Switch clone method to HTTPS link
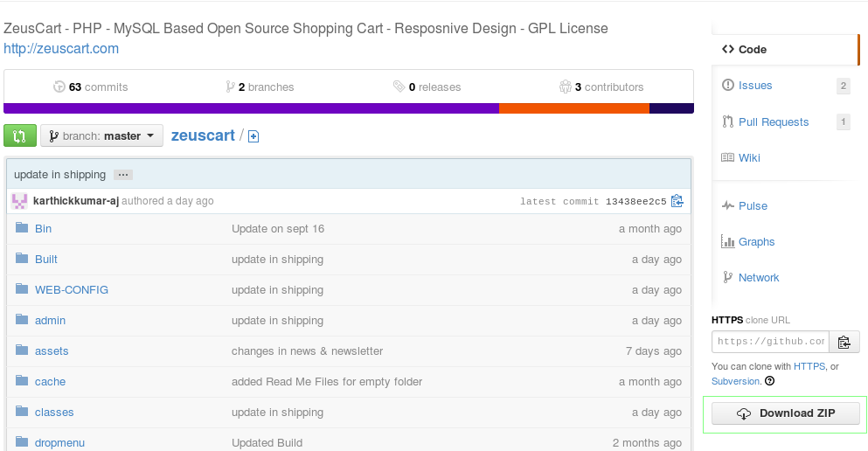Image resolution: width=868 pixels, height=451 pixels. 809,366
